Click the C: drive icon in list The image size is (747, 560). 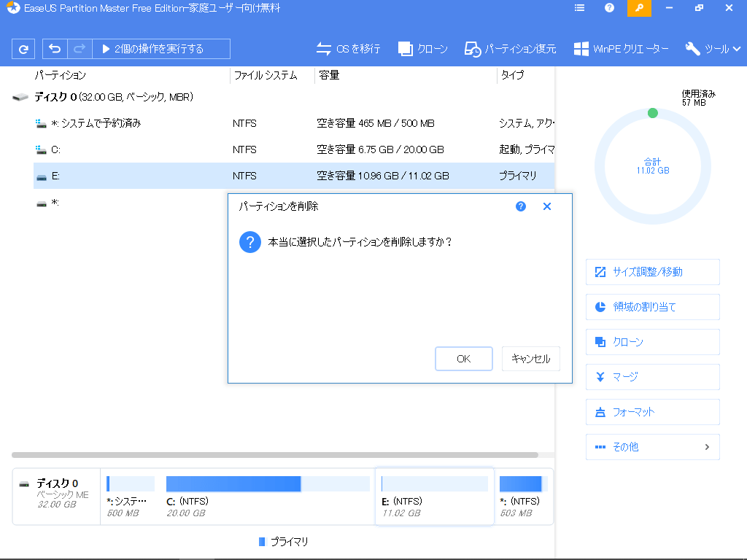tap(41, 150)
